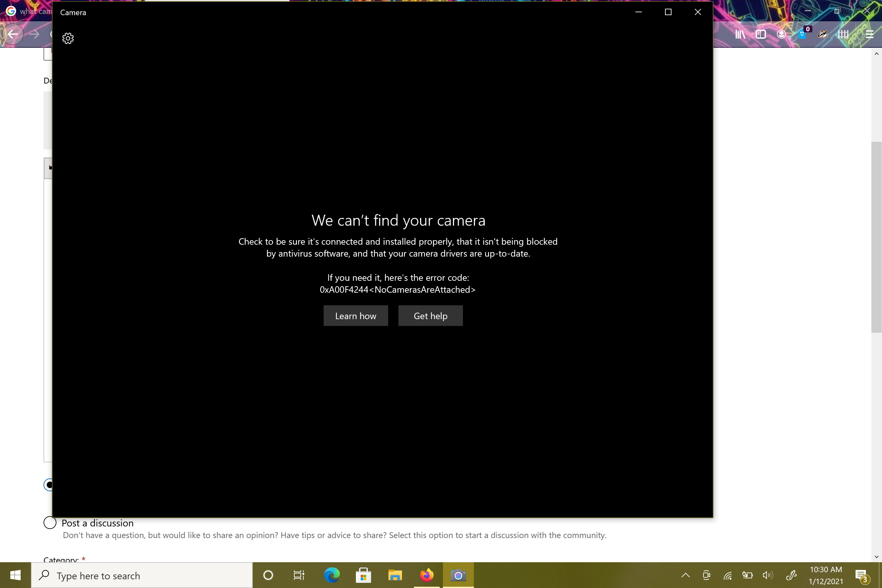Open Windows Start menu
Screen dimensions: 882x588
pyautogui.click(x=15, y=575)
